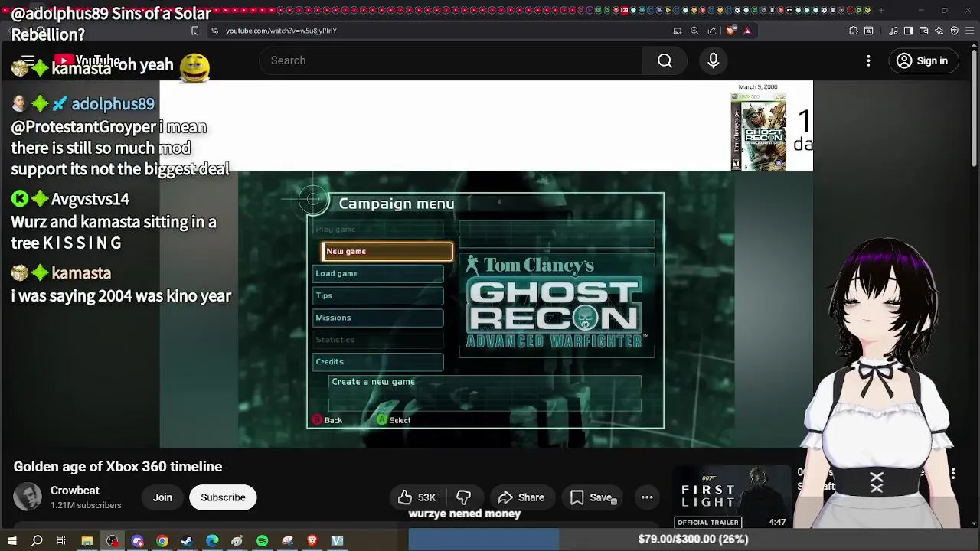Toggle the Brave sidebar panel
The image size is (980, 551).
tap(908, 31)
